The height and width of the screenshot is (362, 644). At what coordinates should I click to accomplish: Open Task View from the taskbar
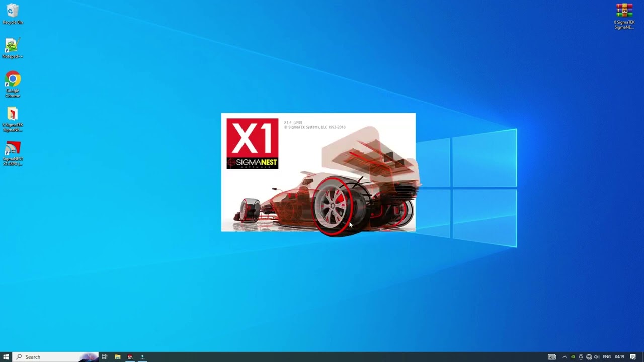click(x=105, y=357)
